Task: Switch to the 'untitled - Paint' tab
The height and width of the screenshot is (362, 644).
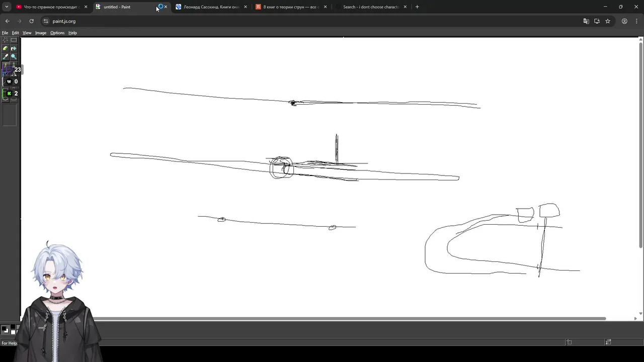Action: (x=132, y=7)
